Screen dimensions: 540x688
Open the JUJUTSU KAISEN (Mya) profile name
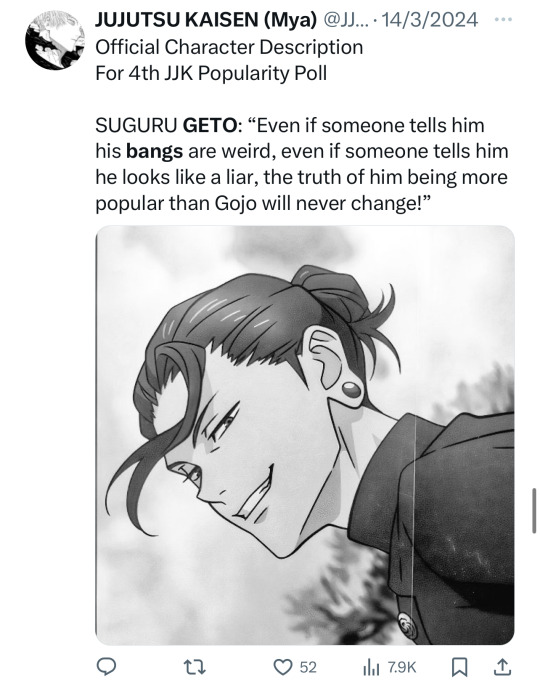(206, 20)
